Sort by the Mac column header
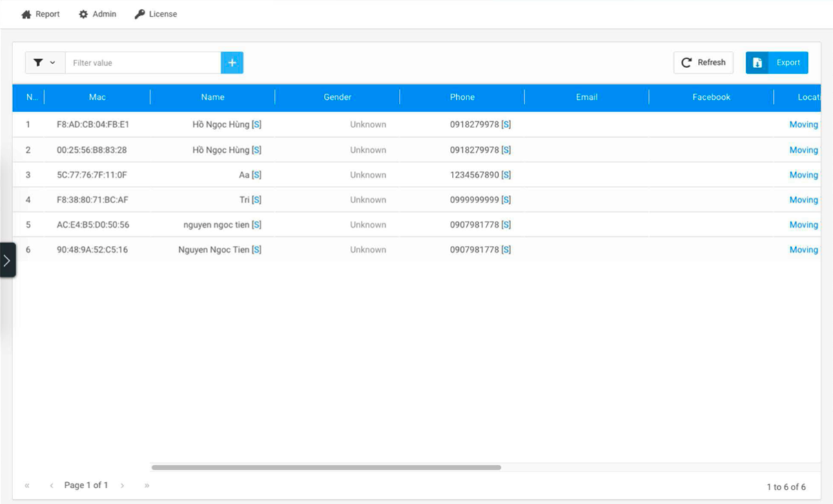 coord(97,97)
